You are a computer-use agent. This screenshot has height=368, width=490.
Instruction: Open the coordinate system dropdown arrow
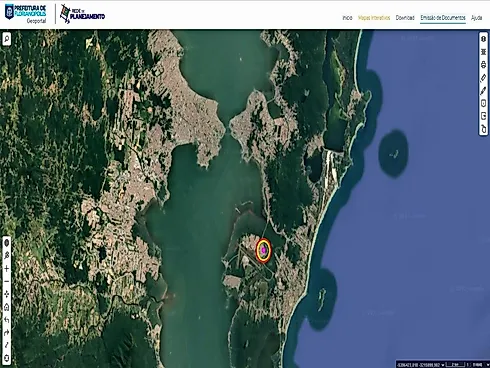coord(443,365)
